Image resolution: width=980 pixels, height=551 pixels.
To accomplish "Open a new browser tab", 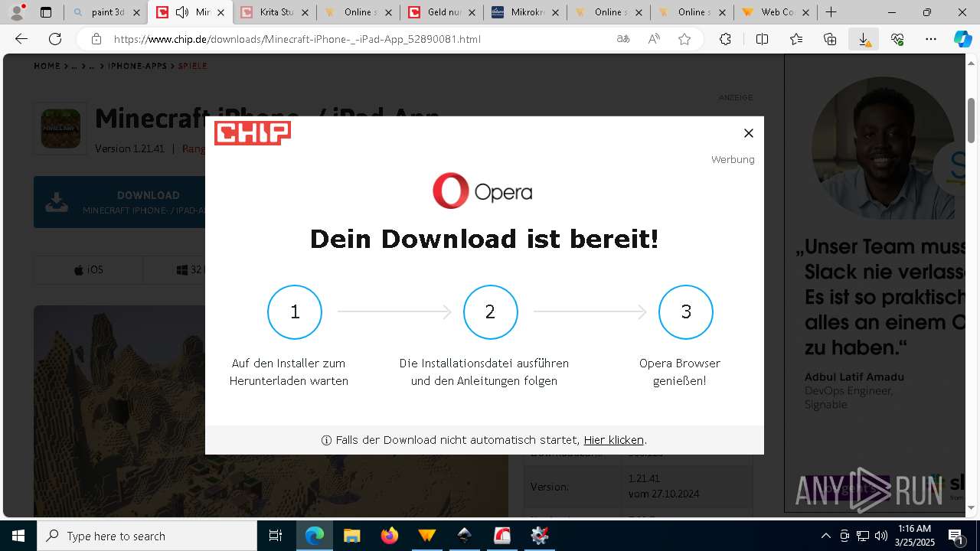I will (x=831, y=12).
